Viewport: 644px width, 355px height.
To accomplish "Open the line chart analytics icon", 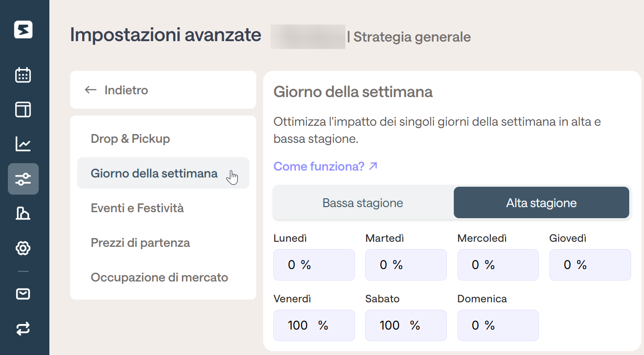I will click(x=23, y=144).
